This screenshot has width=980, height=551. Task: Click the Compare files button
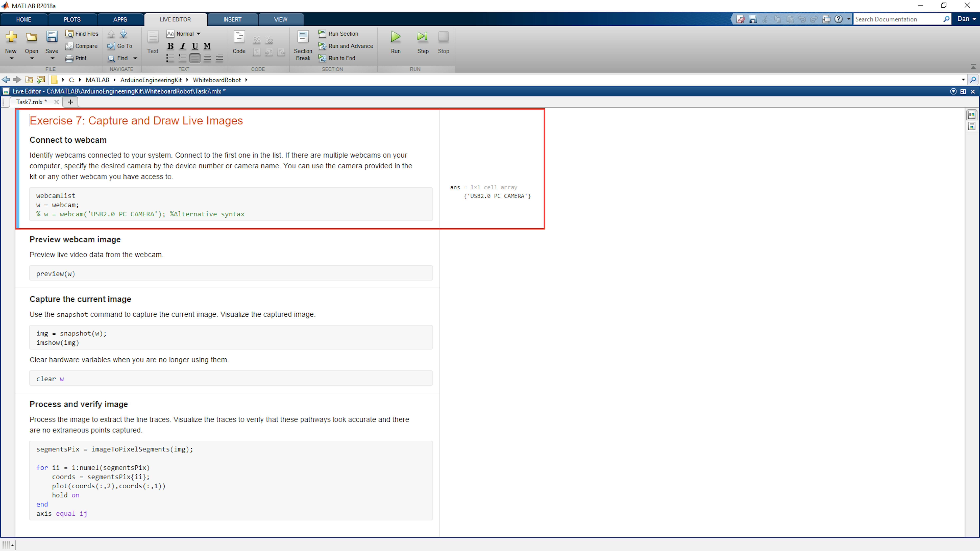(81, 46)
